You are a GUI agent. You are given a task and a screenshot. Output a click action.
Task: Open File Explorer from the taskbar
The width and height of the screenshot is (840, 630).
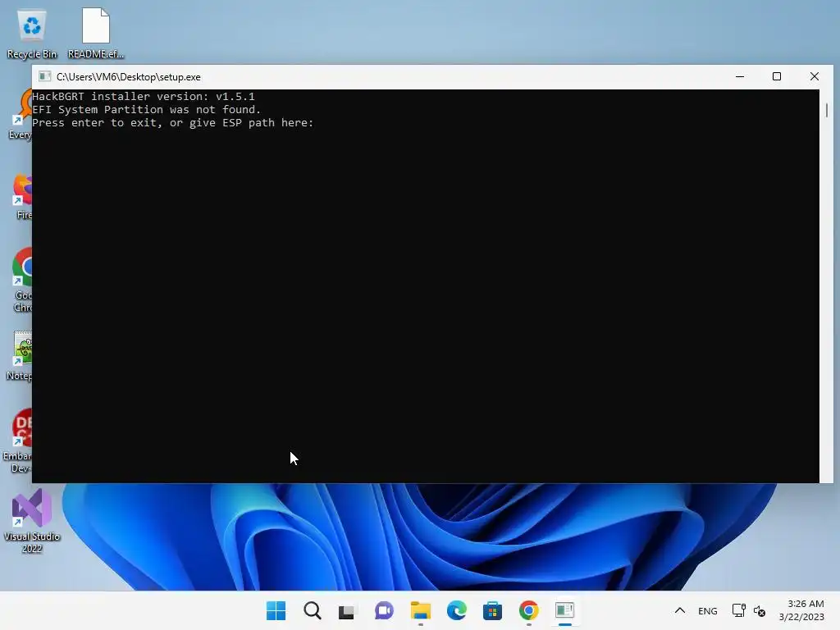421,610
